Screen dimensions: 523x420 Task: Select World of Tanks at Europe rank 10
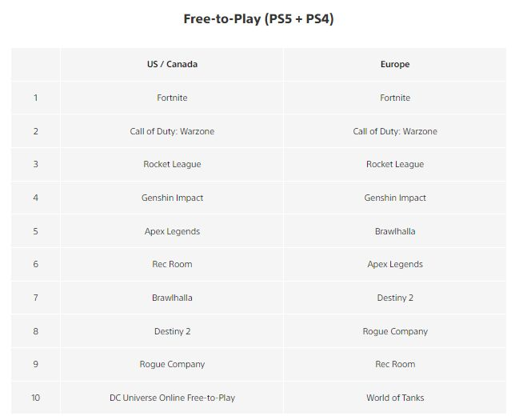395,398
